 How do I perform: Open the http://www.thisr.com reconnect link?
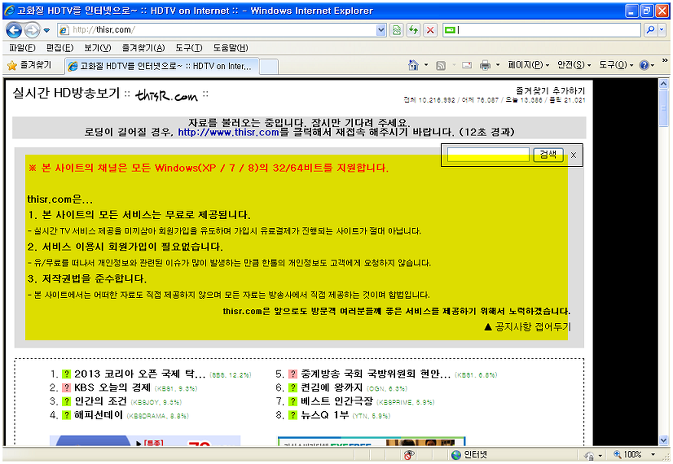[x=229, y=132]
